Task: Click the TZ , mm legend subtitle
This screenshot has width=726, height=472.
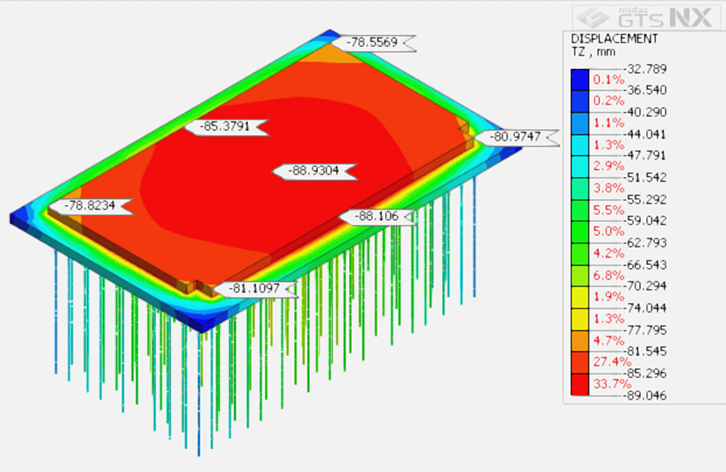Action: pyautogui.click(x=593, y=52)
